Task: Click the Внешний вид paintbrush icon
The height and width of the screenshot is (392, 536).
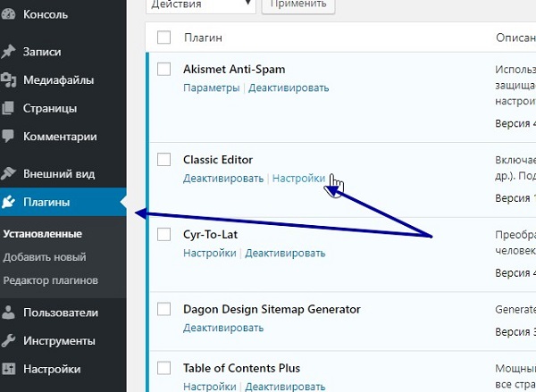Action: click(x=8, y=173)
